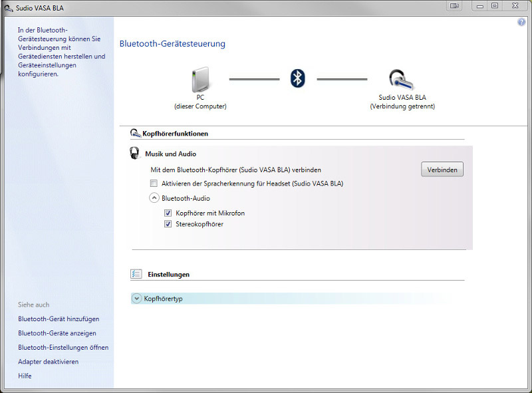Click the 'Verbindung getrennt' status text

point(402,106)
